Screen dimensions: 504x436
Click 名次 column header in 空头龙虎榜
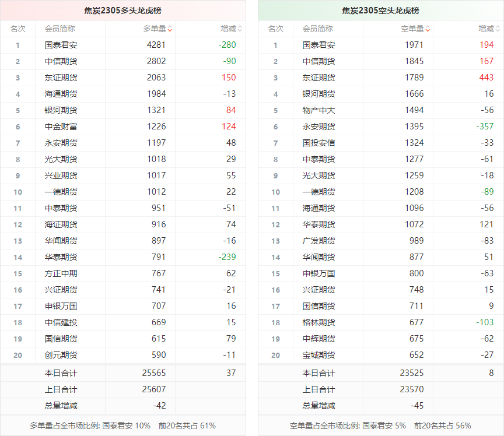tap(275, 29)
